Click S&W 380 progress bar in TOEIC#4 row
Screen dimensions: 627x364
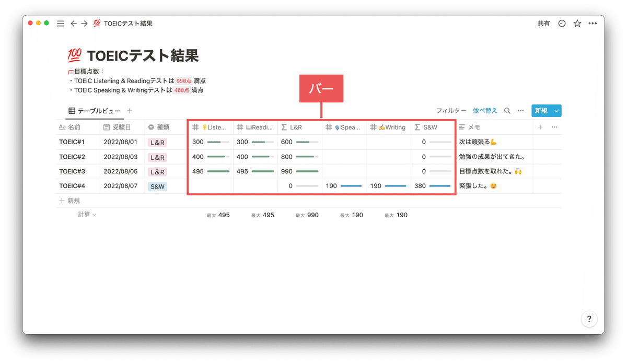point(440,186)
